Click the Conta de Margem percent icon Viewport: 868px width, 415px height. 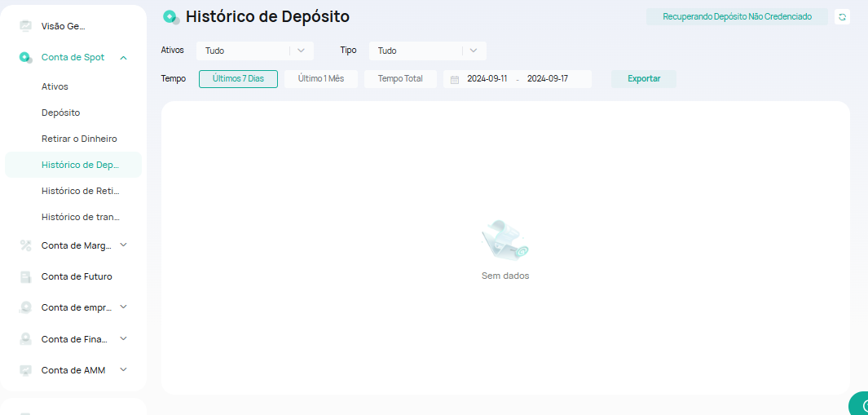(26, 245)
